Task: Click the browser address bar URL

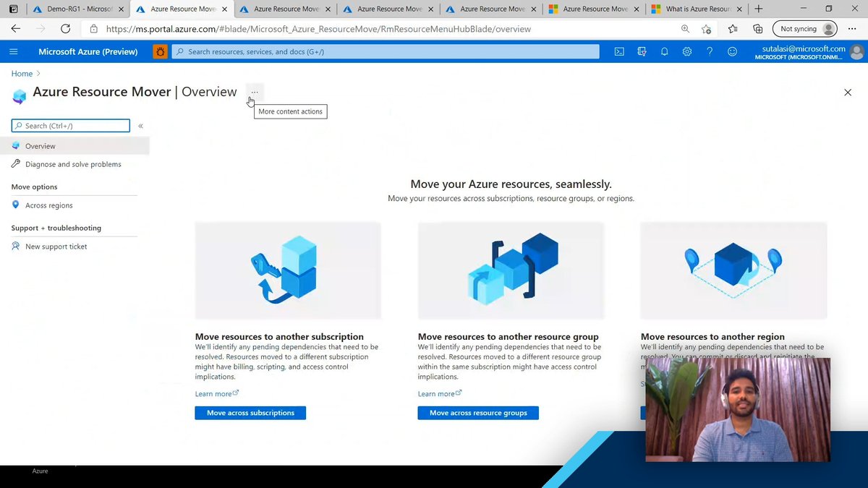Action: point(318,29)
